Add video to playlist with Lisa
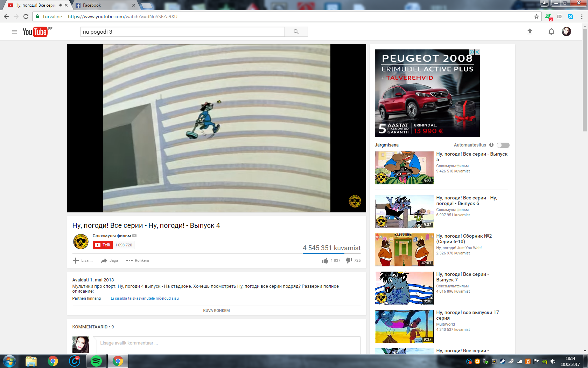 82,260
